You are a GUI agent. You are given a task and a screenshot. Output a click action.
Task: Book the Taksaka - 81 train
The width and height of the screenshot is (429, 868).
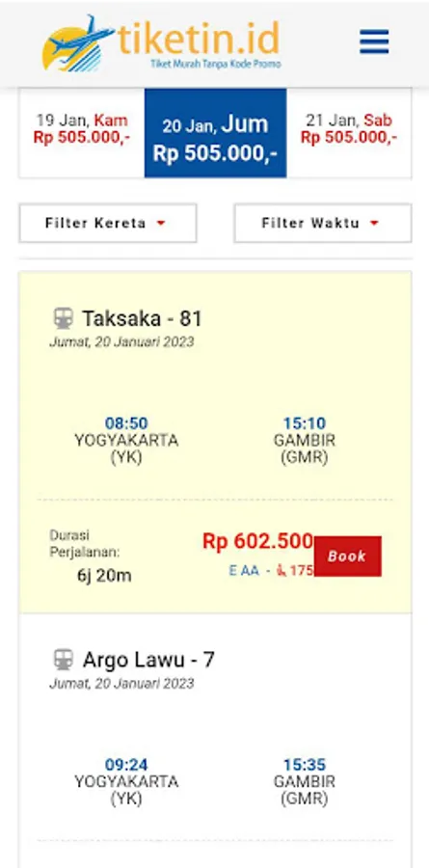coord(348,556)
